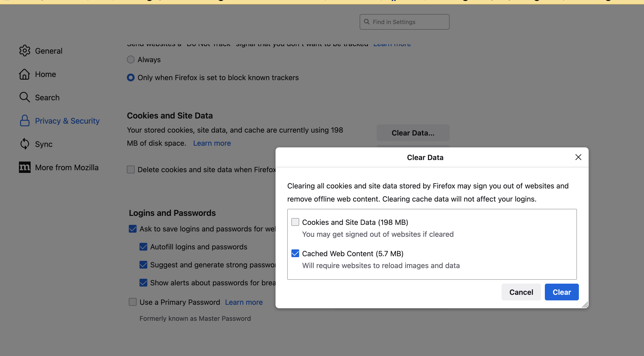644x356 pixels.
Task: Open the More from Mozilla section
Action: click(x=67, y=167)
